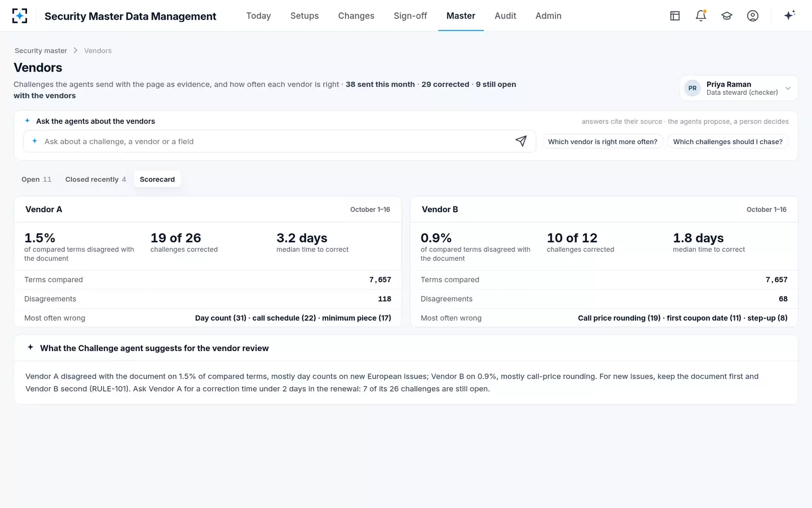Click the breadcrumb chevron separator
The height and width of the screenshot is (508, 812).
click(76, 51)
